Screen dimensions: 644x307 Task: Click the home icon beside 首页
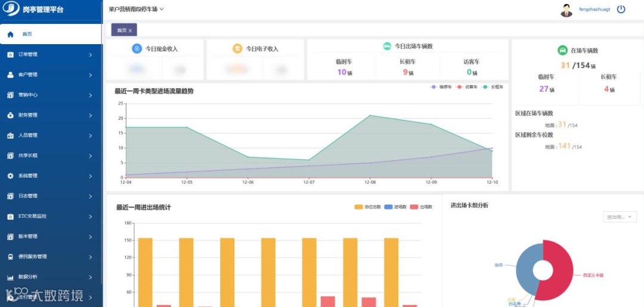coord(10,35)
